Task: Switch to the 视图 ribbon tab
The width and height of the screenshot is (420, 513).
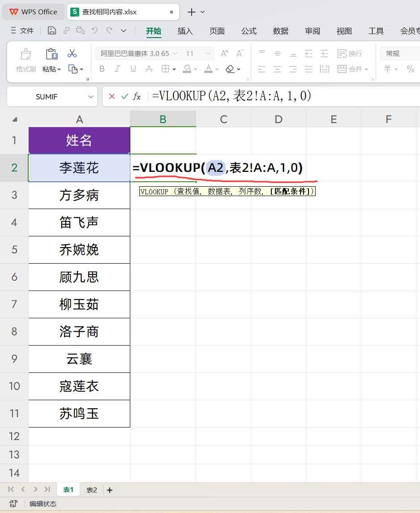Action: tap(344, 31)
